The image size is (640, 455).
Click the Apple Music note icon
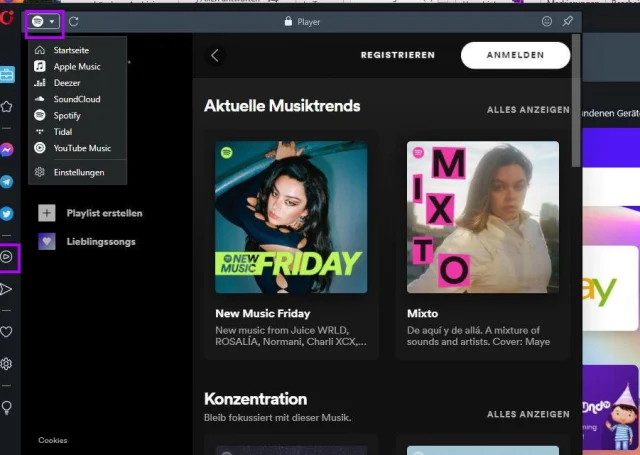coord(40,66)
